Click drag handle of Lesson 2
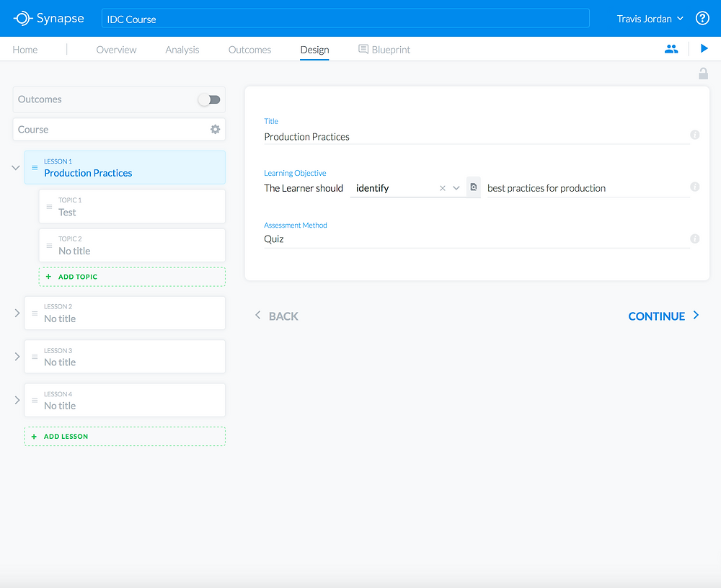Image resolution: width=721 pixels, height=588 pixels. click(x=35, y=313)
